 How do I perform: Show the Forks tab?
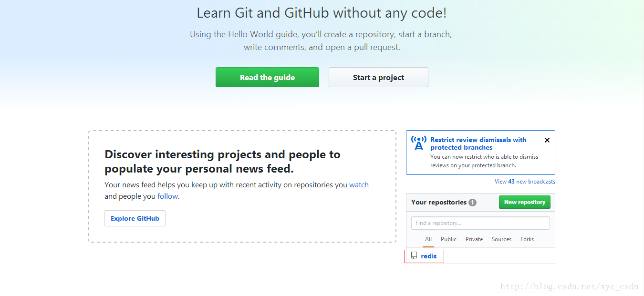pyautogui.click(x=527, y=239)
